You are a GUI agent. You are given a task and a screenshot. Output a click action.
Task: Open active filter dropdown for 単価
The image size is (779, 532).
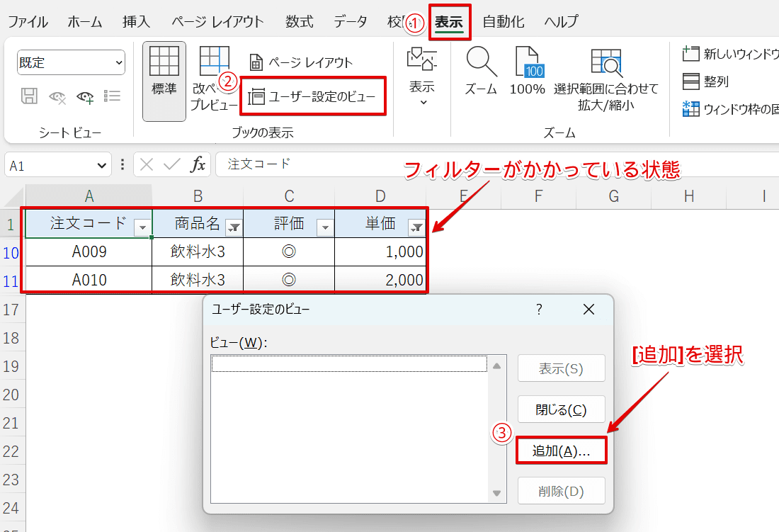[416, 227]
